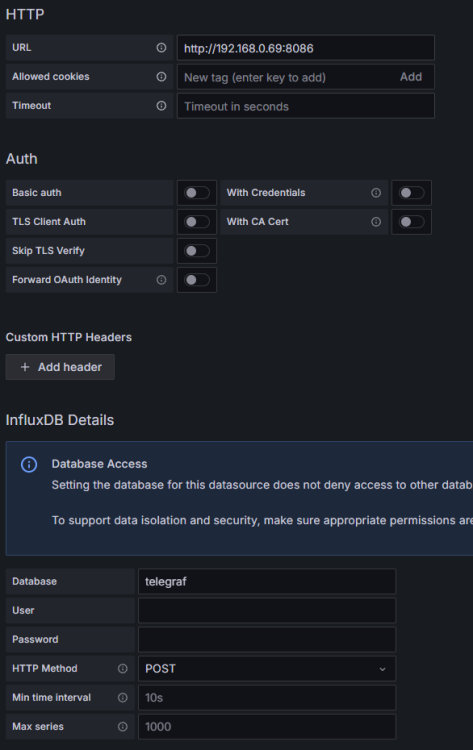Click the HTTP Method label
The width and height of the screenshot is (473, 750).
[x=44, y=669]
